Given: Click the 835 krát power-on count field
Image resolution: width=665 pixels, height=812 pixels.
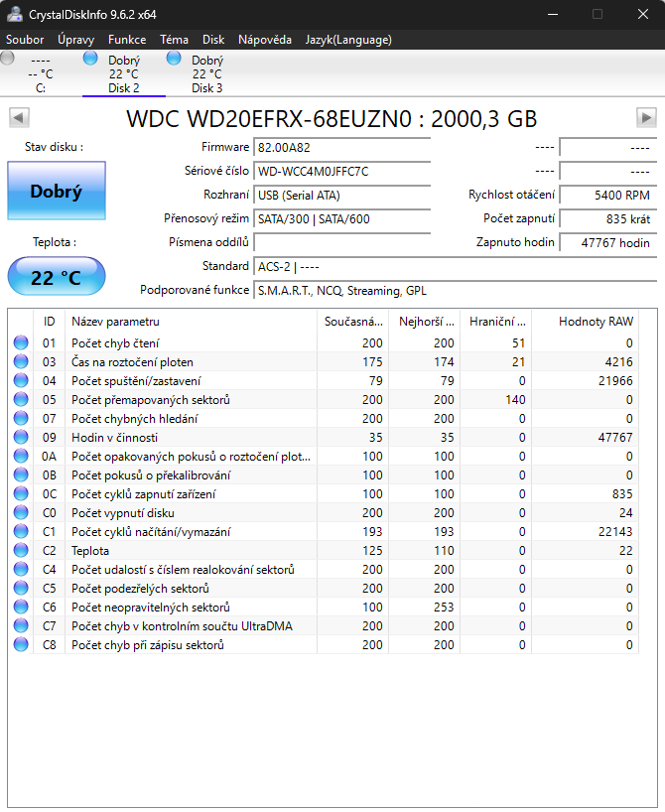Looking at the screenshot, I should [x=608, y=219].
